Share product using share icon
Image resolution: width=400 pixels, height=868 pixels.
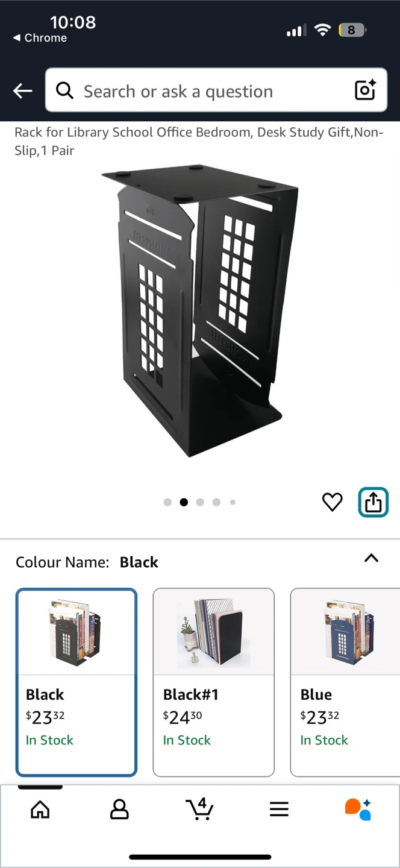pos(373,502)
